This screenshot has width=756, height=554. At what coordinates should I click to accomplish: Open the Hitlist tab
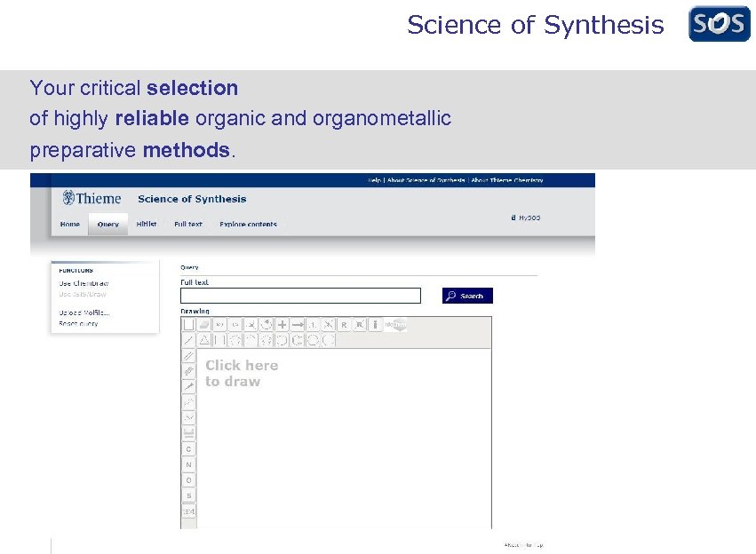[146, 224]
